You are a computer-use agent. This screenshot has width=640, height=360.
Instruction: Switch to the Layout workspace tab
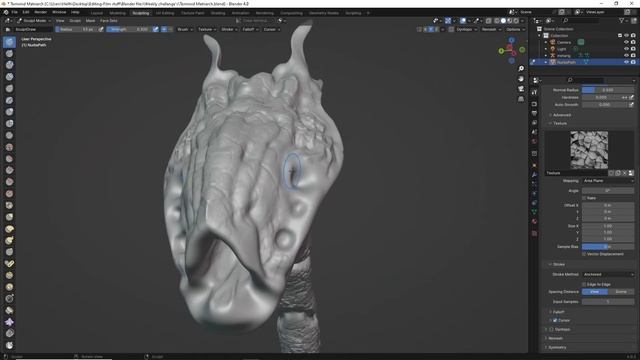click(x=97, y=13)
